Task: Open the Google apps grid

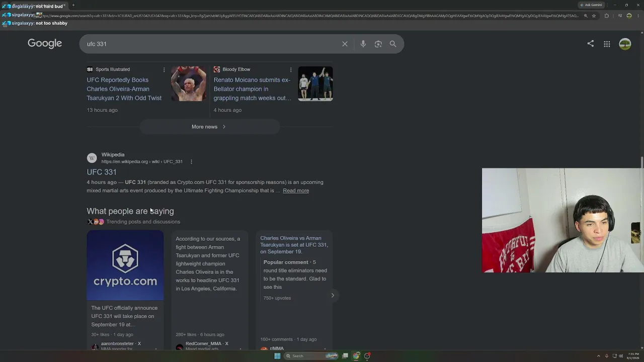Action: click(x=607, y=44)
